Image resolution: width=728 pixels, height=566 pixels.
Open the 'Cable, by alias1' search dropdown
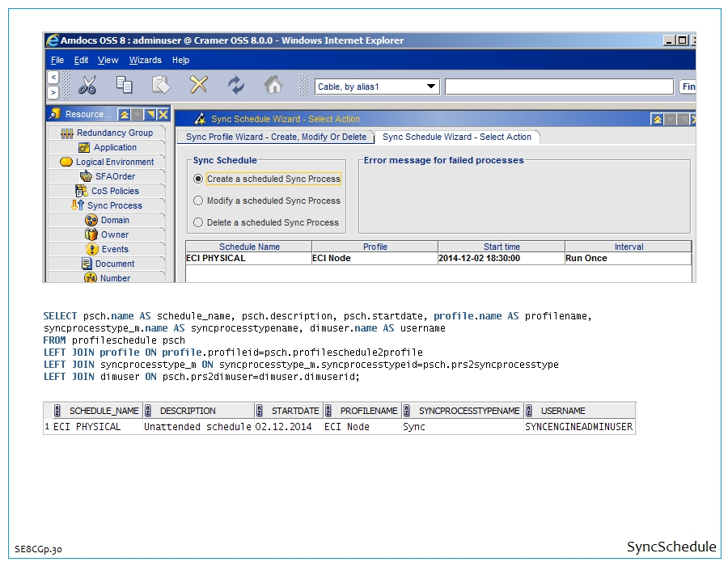tap(431, 87)
